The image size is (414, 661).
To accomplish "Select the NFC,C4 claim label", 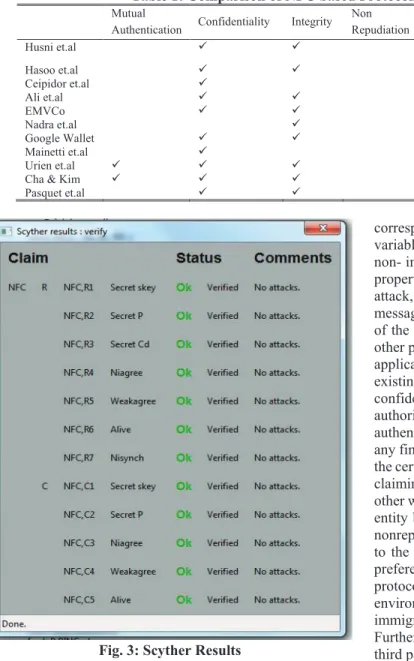I will [x=79, y=572].
